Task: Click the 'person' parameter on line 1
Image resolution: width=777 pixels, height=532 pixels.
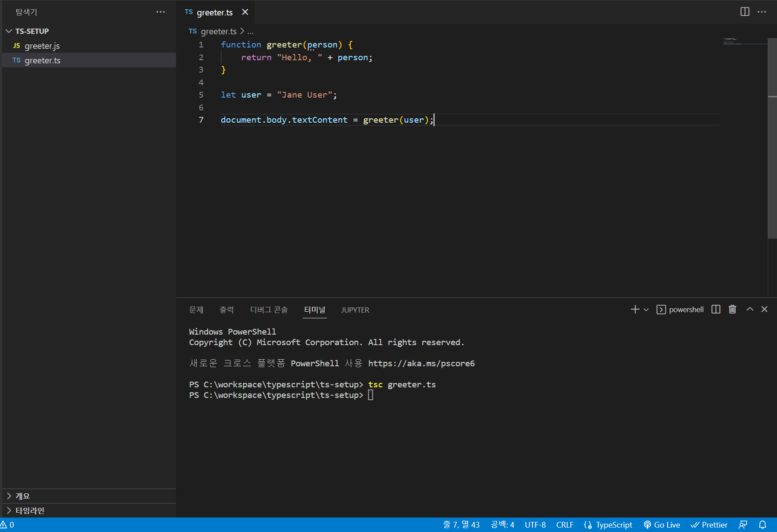Action: point(322,45)
